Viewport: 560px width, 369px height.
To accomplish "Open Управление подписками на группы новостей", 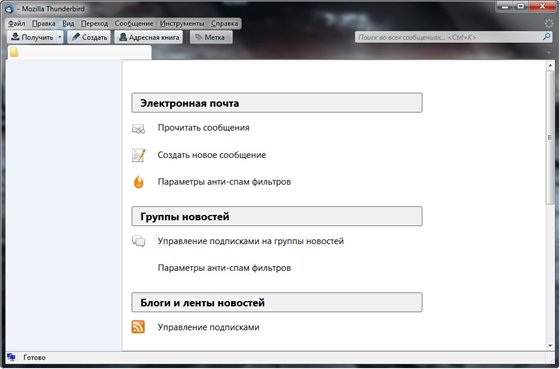I will pyautogui.click(x=251, y=241).
